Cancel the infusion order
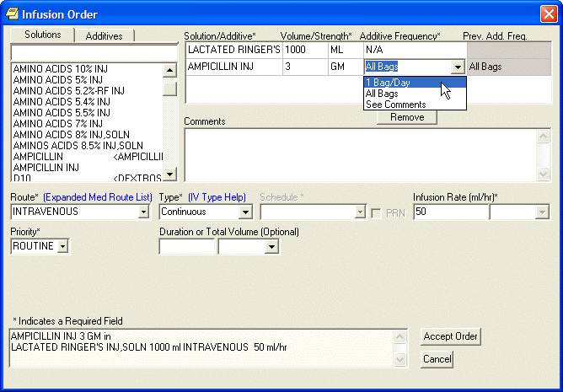 [x=437, y=359]
